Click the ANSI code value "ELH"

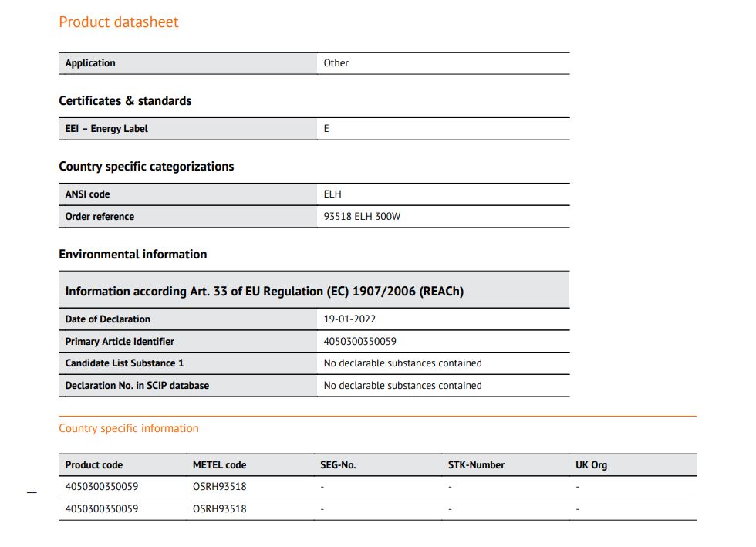pos(332,194)
